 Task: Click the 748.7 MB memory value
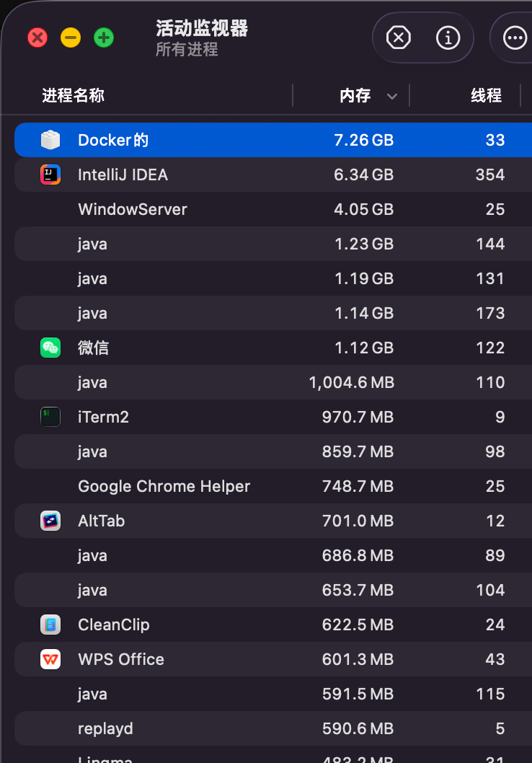[358, 486]
